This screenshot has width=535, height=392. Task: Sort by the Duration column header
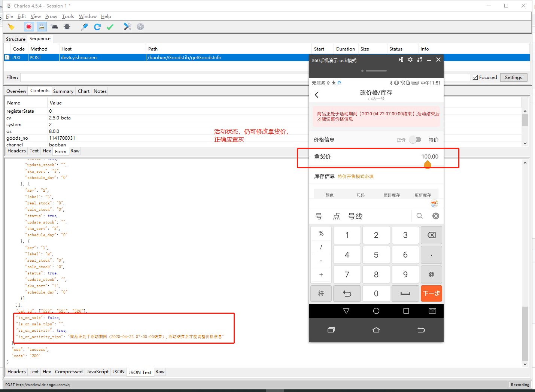(345, 49)
